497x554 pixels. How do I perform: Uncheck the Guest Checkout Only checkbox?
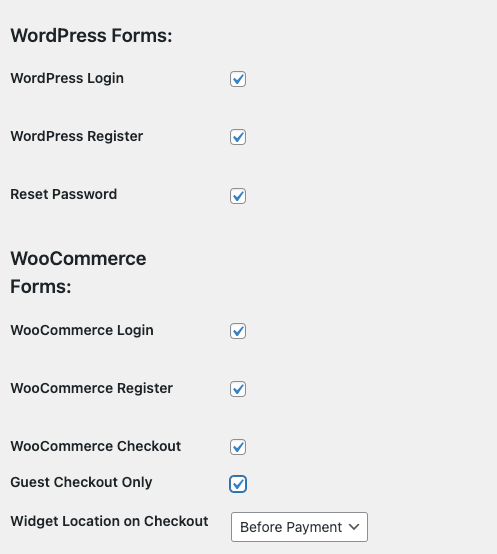coord(238,484)
